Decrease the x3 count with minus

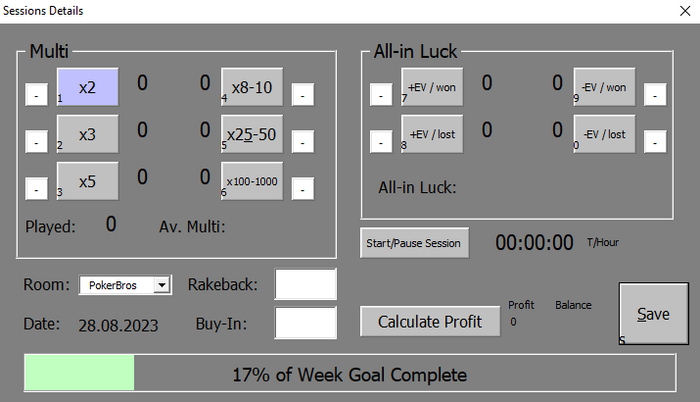tap(35, 141)
